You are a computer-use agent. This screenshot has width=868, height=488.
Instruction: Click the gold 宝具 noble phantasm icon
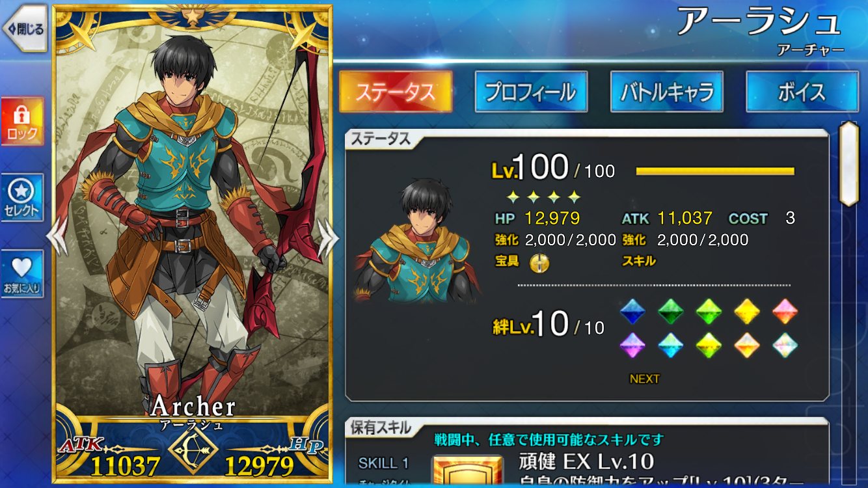click(x=539, y=262)
